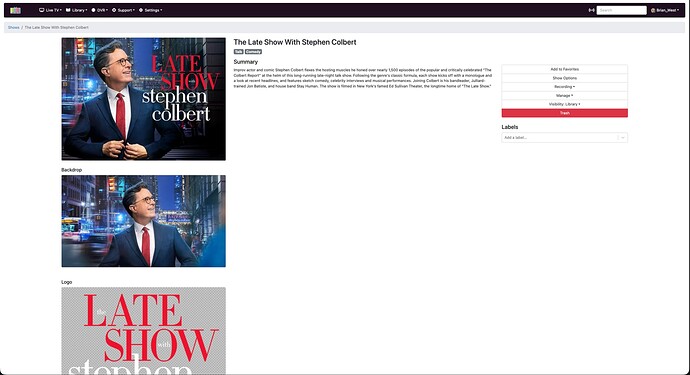Click the Comedy genre tag
Viewport: 690px width, 375px height.
[x=253, y=51]
